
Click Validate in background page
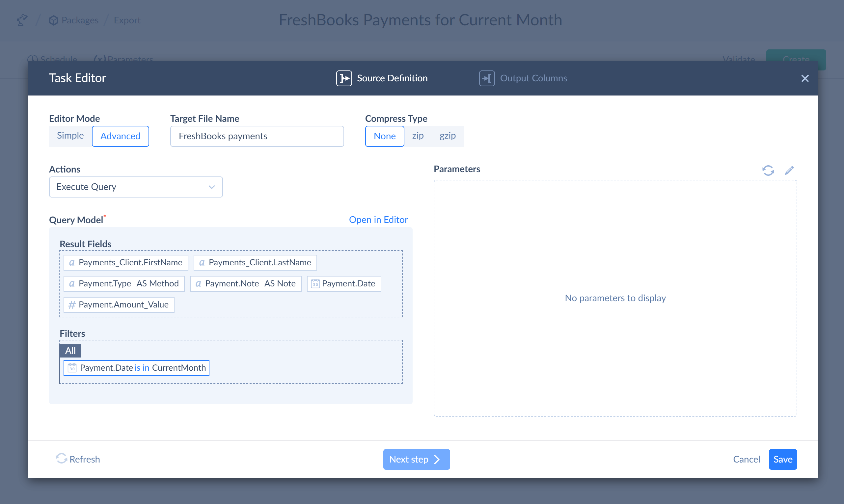tap(739, 59)
